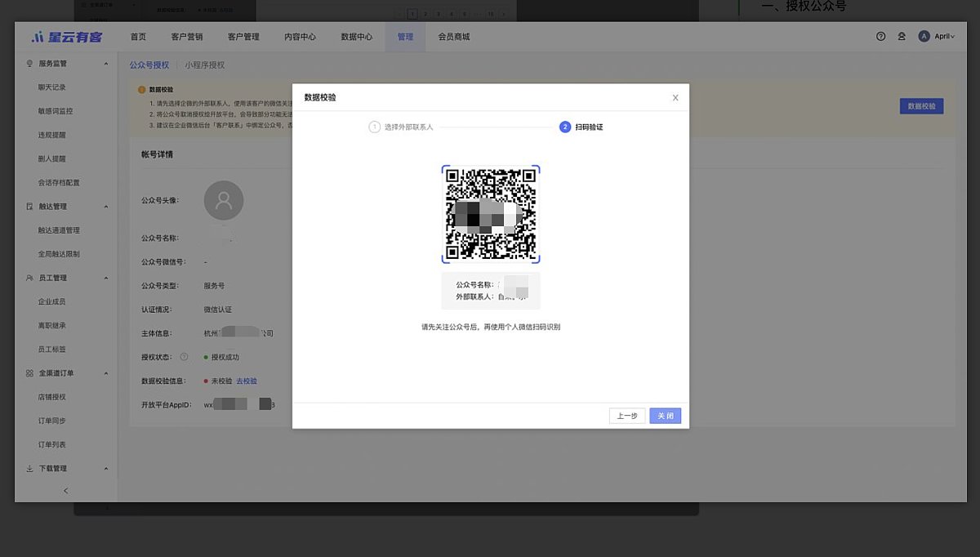Click the QR code image in dialog
This screenshot has height=557, width=980.
click(x=491, y=214)
